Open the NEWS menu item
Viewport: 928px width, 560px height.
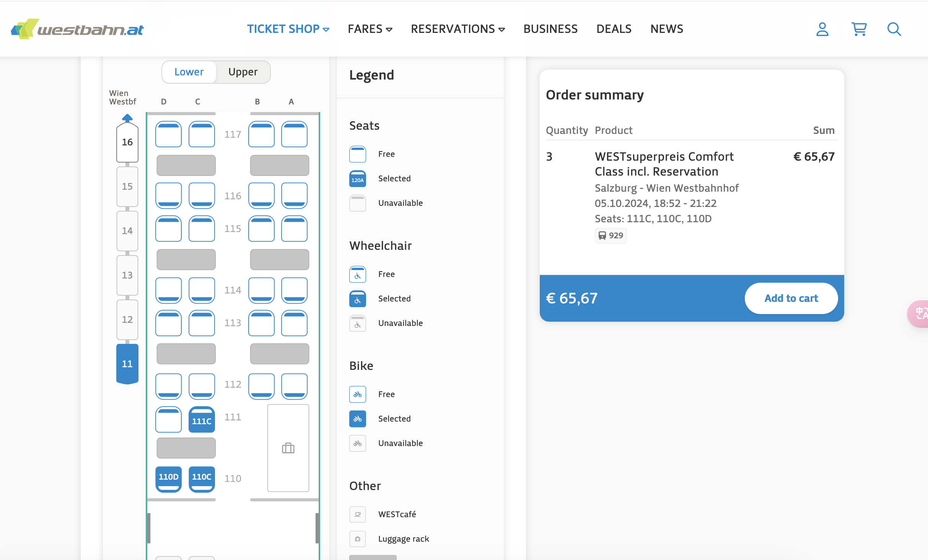point(667,29)
